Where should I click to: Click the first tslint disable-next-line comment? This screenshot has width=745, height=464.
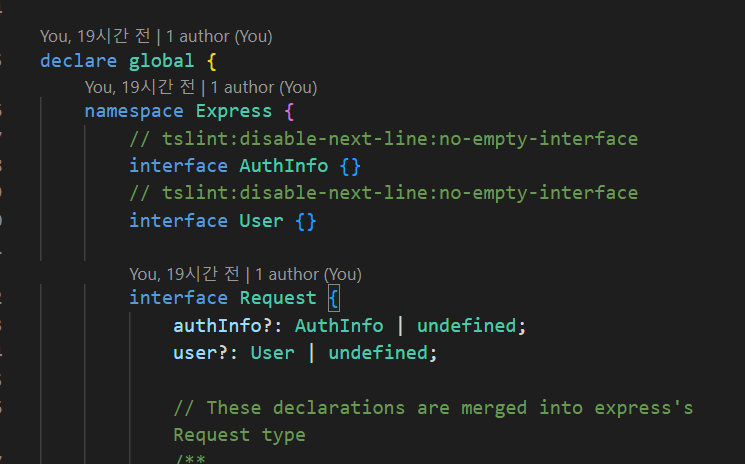click(x=383, y=139)
